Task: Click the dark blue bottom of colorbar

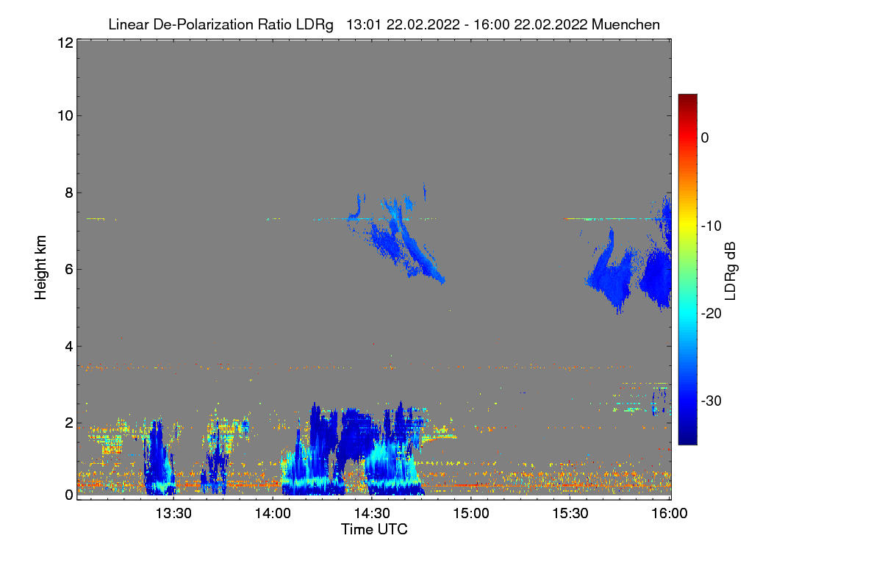Action: pos(687,439)
